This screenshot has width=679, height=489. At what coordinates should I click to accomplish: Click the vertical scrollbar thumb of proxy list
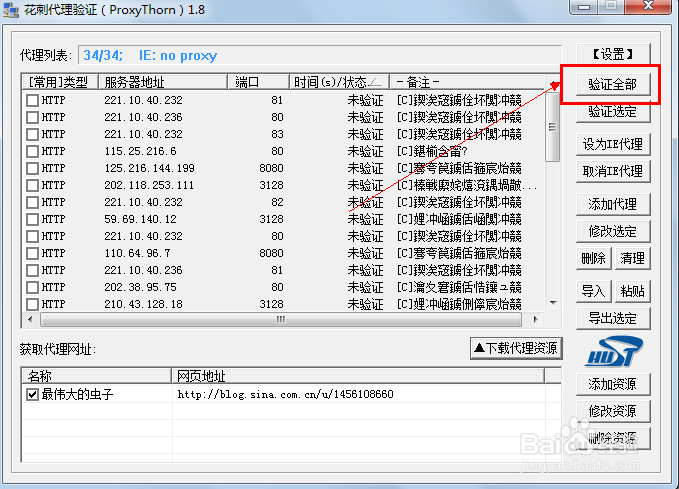(552, 126)
